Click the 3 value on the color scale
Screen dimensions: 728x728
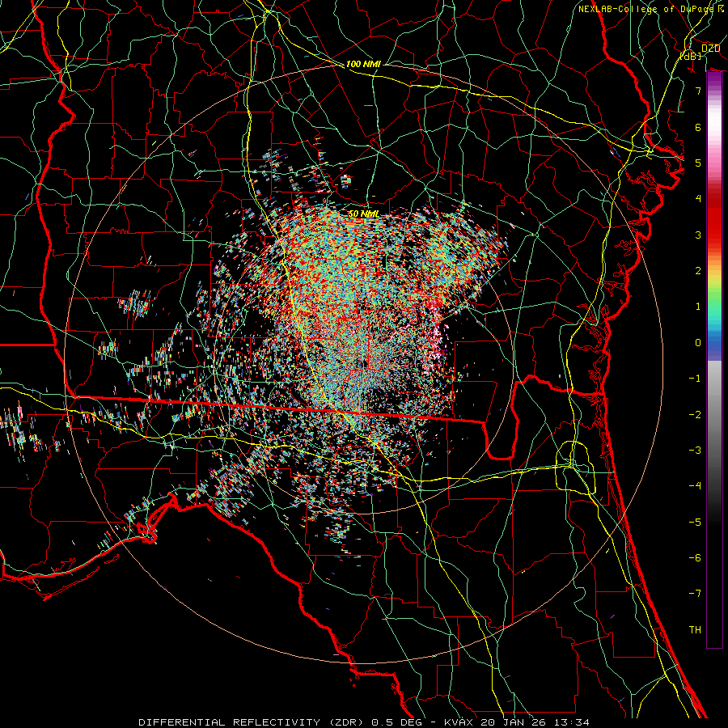(698, 235)
